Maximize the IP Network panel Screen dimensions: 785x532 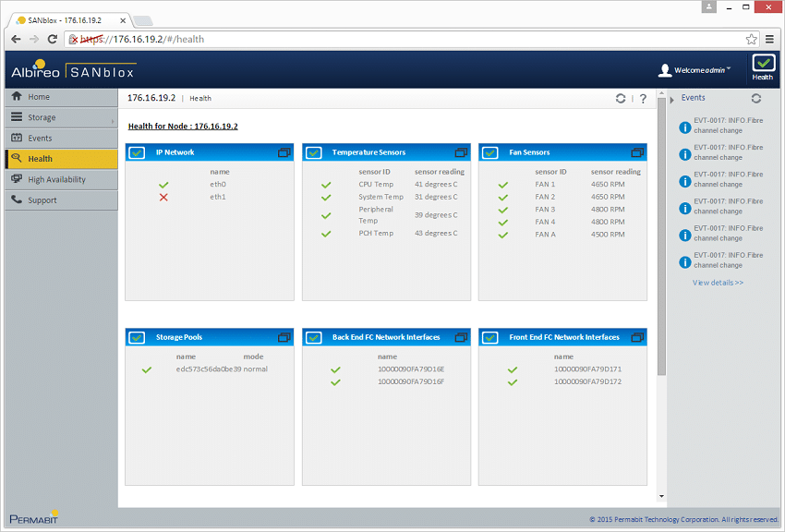pyautogui.click(x=284, y=152)
